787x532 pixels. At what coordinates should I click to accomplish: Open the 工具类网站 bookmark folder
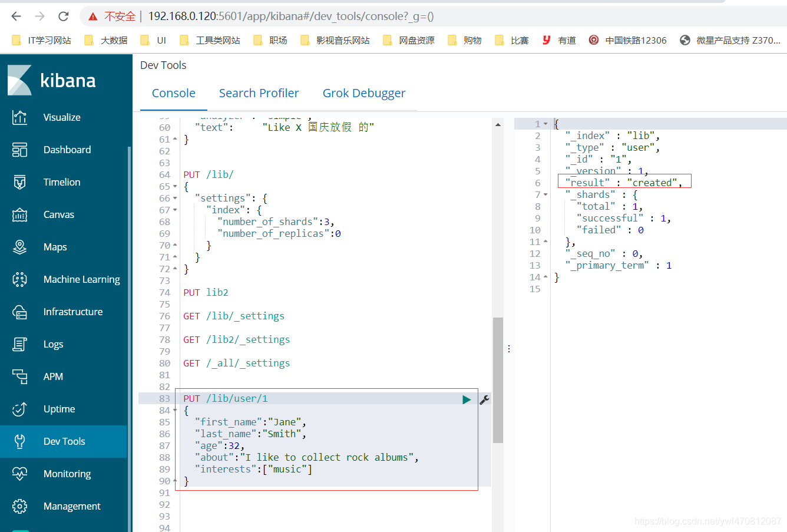[210, 40]
